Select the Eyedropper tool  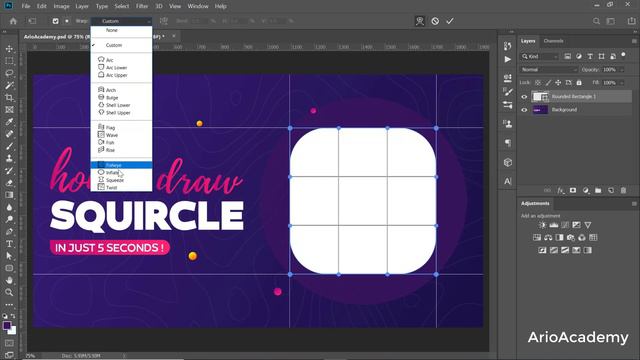point(9,122)
